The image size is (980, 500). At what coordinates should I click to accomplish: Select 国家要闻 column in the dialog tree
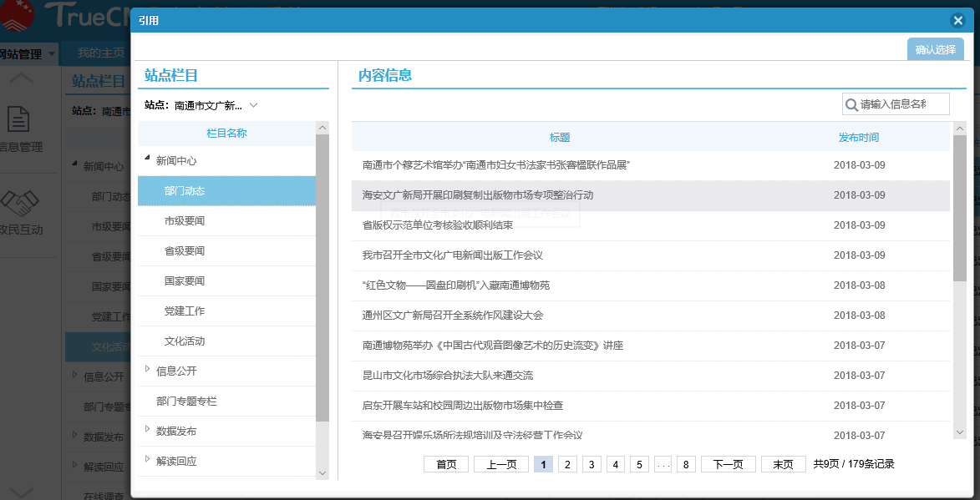point(227,281)
